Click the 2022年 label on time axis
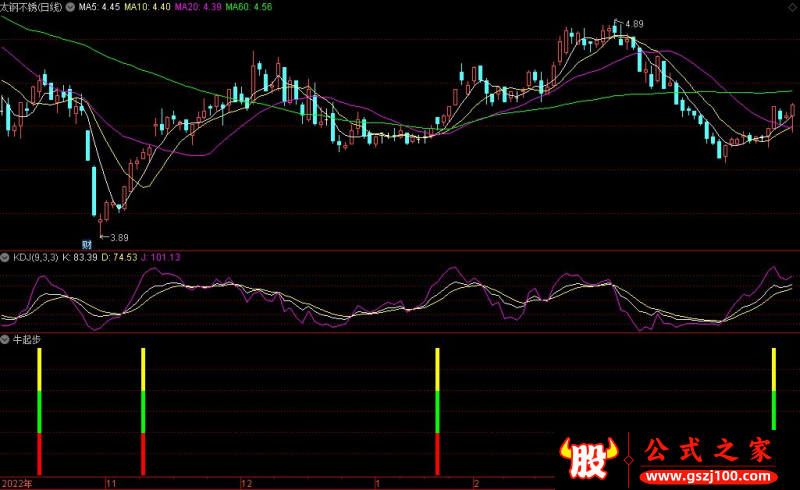This screenshot has width=800, height=490. tap(17, 483)
